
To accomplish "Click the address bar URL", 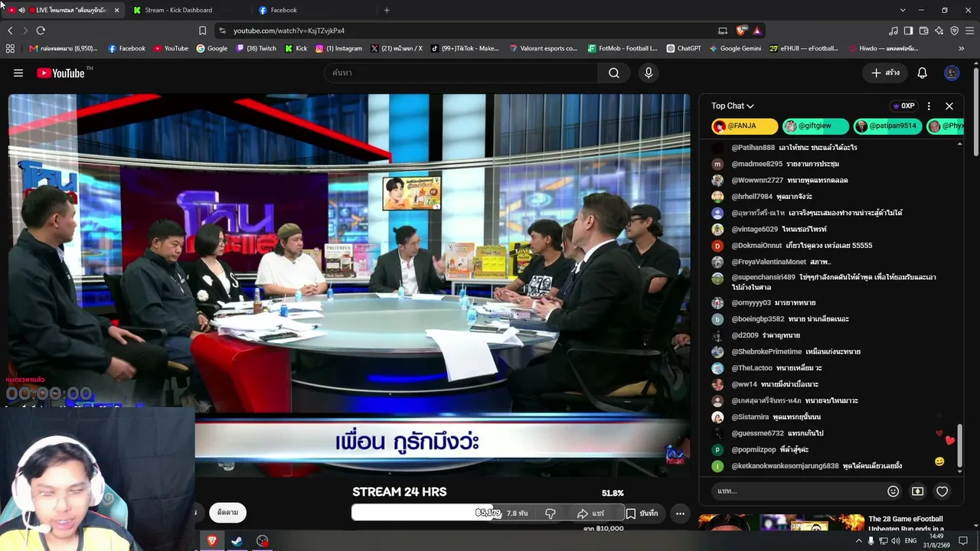I will point(289,31).
